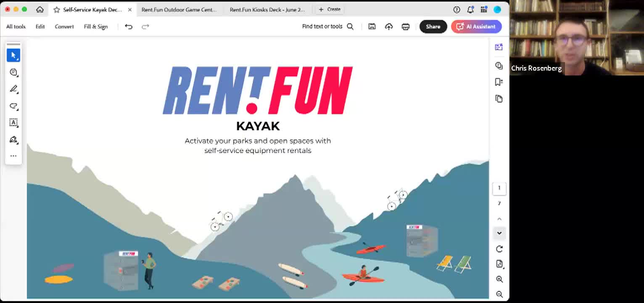Open the notifications bell icon
Image resolution: width=644 pixels, height=303 pixels.
[470, 9]
